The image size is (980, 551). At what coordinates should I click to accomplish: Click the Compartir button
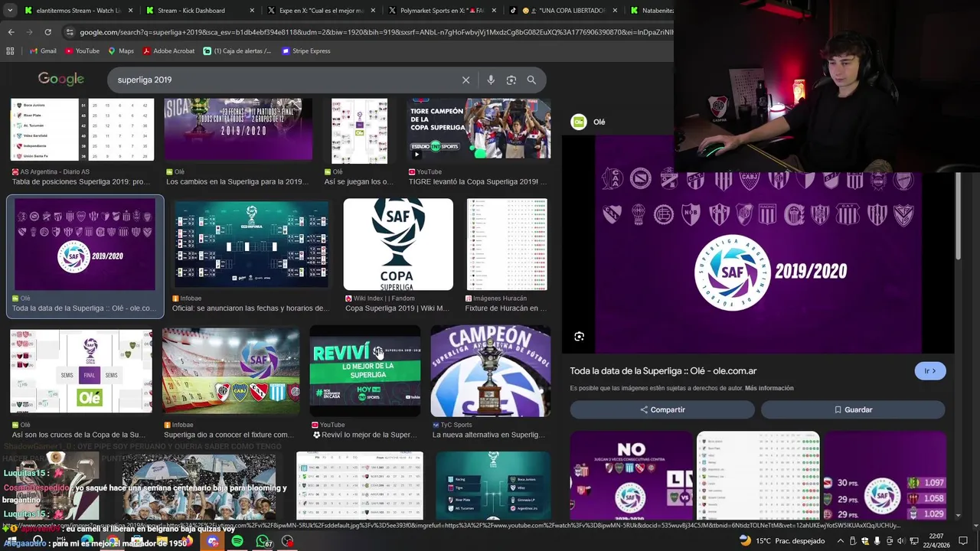click(x=662, y=409)
